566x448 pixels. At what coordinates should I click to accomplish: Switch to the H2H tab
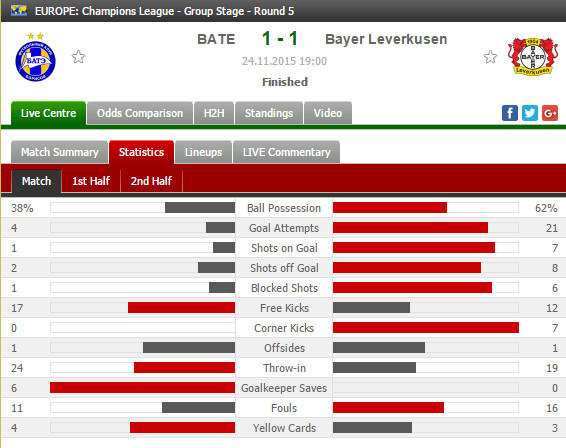click(214, 113)
